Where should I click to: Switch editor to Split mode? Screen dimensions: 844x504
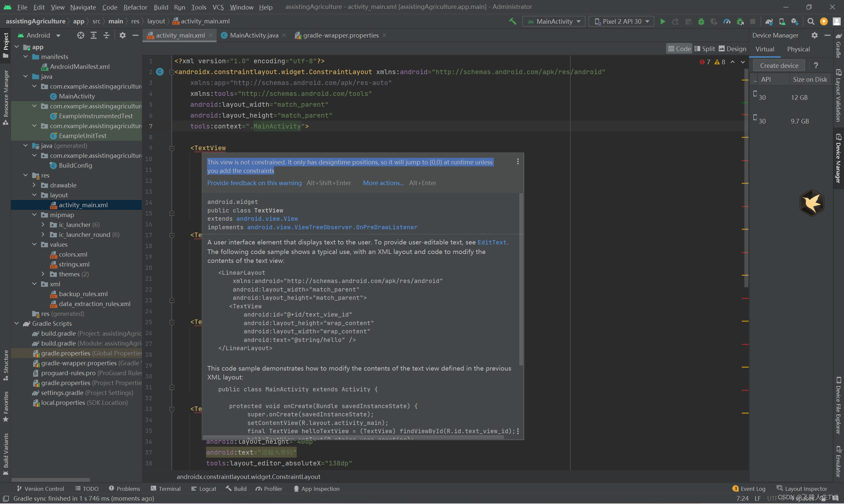pos(704,48)
